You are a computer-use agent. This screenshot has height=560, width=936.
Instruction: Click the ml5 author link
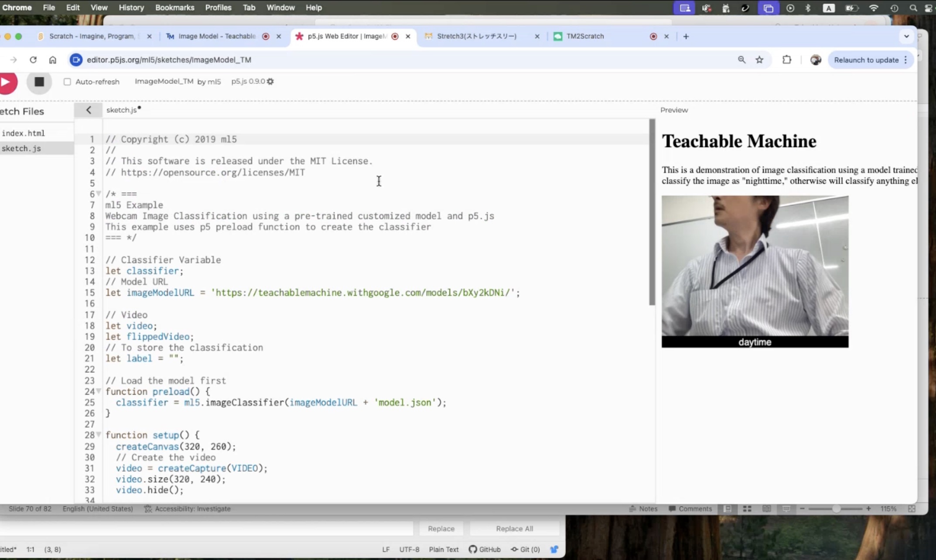(x=214, y=82)
